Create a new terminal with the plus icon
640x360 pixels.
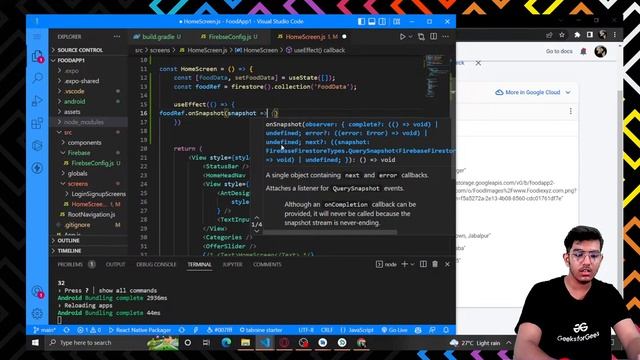[x=404, y=264]
